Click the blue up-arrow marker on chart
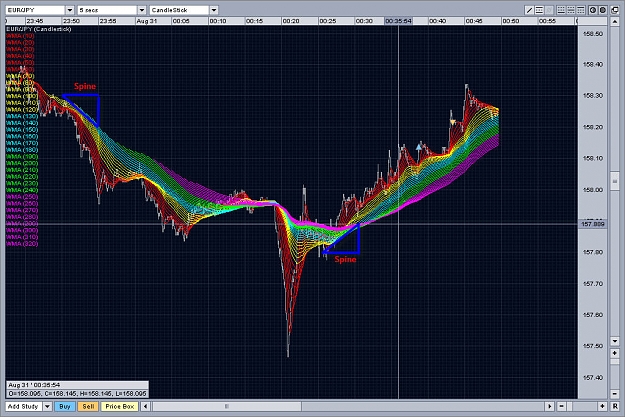 [x=419, y=147]
